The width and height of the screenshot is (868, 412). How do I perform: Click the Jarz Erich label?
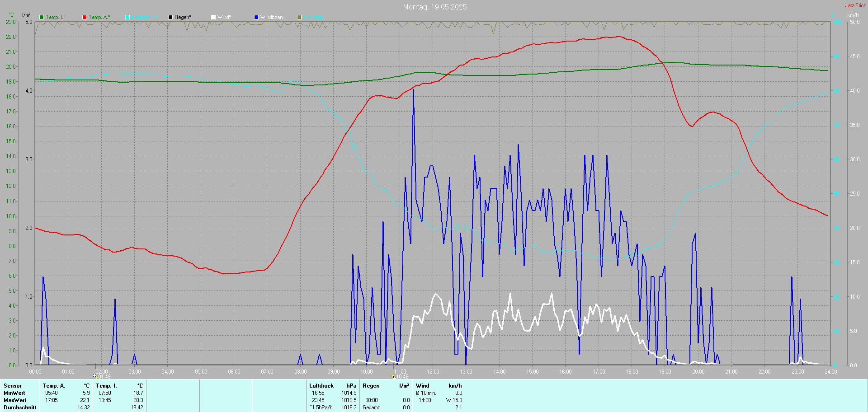pos(855,5)
